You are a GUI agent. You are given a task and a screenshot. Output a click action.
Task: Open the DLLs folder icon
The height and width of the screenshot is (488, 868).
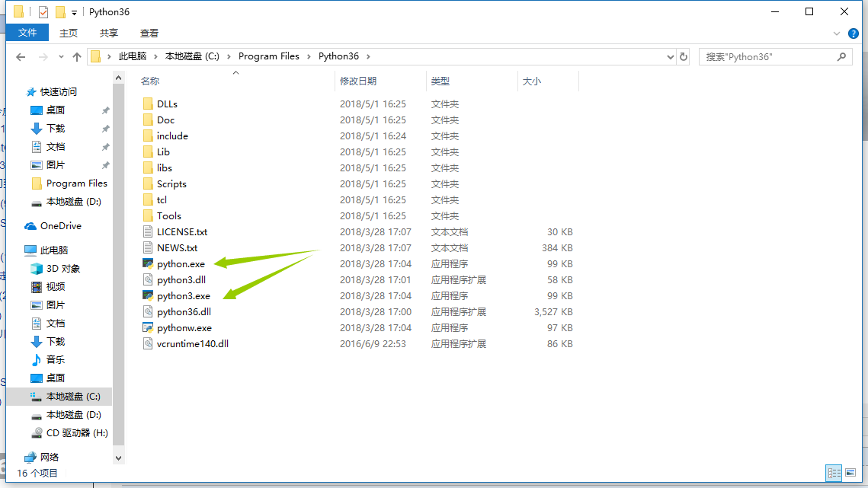point(148,104)
